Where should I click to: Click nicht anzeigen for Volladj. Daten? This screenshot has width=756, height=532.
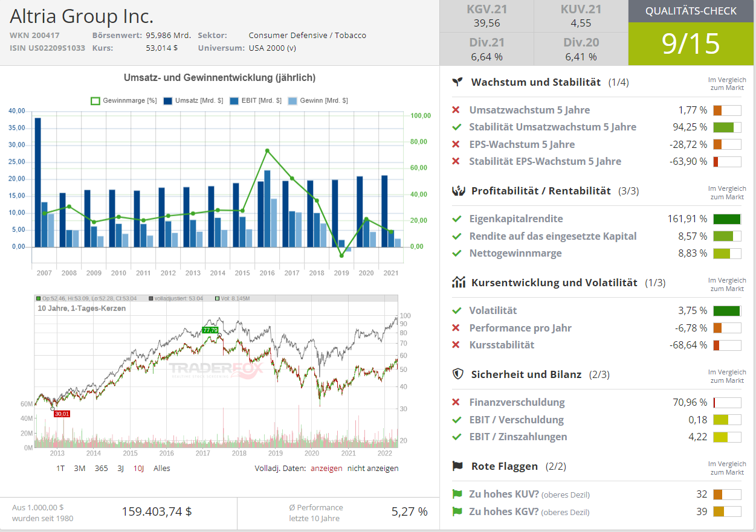(x=373, y=468)
